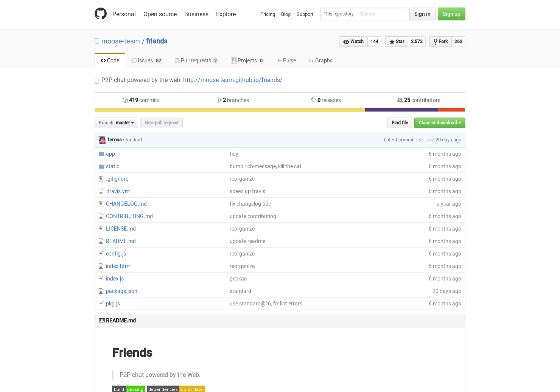Viewport: 560px width, 392px height.
Task: Open the moose-team organization link
Action: pyautogui.click(x=121, y=41)
